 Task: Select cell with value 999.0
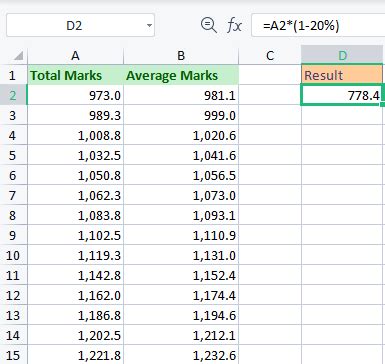(181, 115)
